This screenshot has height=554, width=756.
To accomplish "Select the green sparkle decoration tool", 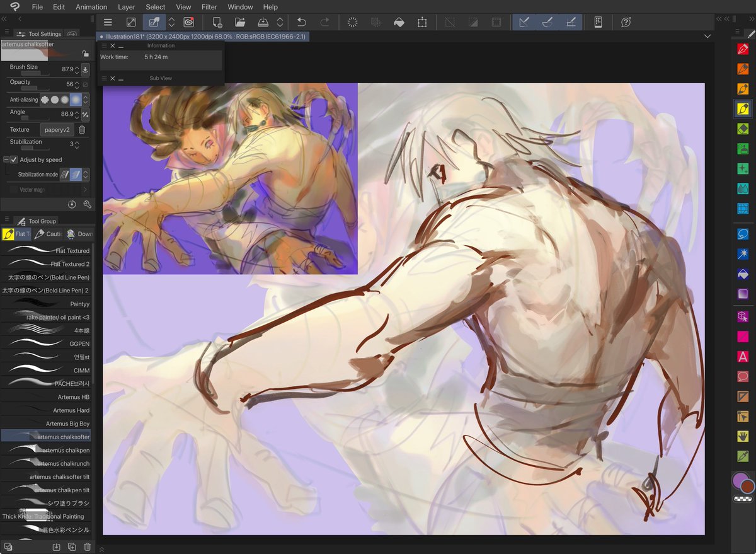I will pos(743,169).
